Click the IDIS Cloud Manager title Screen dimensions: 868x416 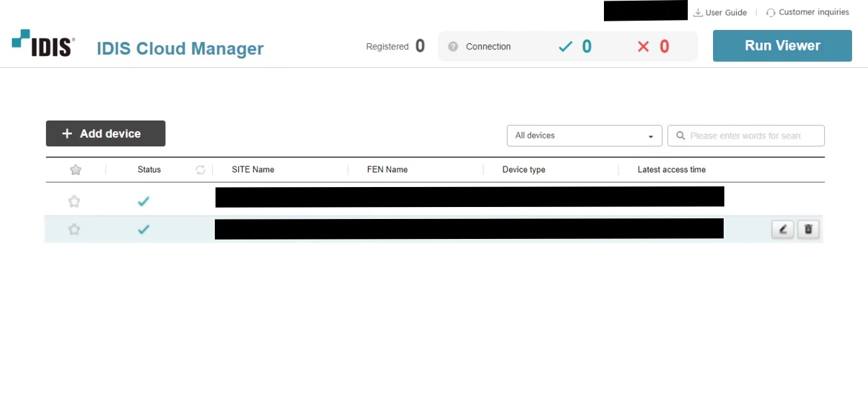(180, 49)
